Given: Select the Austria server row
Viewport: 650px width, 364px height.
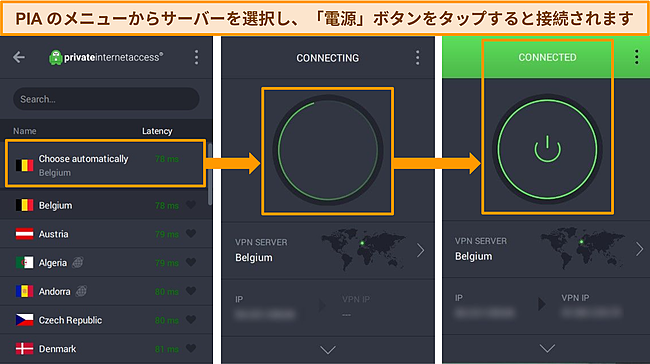Looking at the screenshot, I should 104,234.
